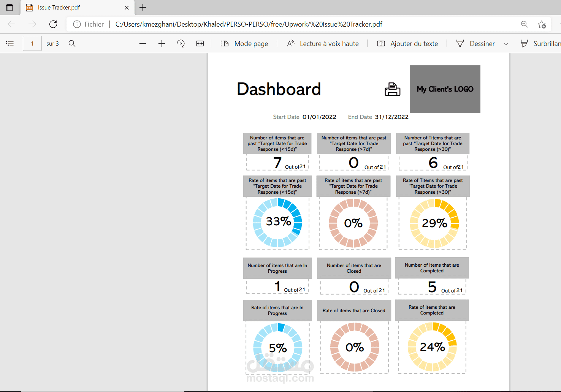This screenshot has height=392, width=561.
Task: Toggle the table of contents sidebar
Action: click(x=10, y=44)
